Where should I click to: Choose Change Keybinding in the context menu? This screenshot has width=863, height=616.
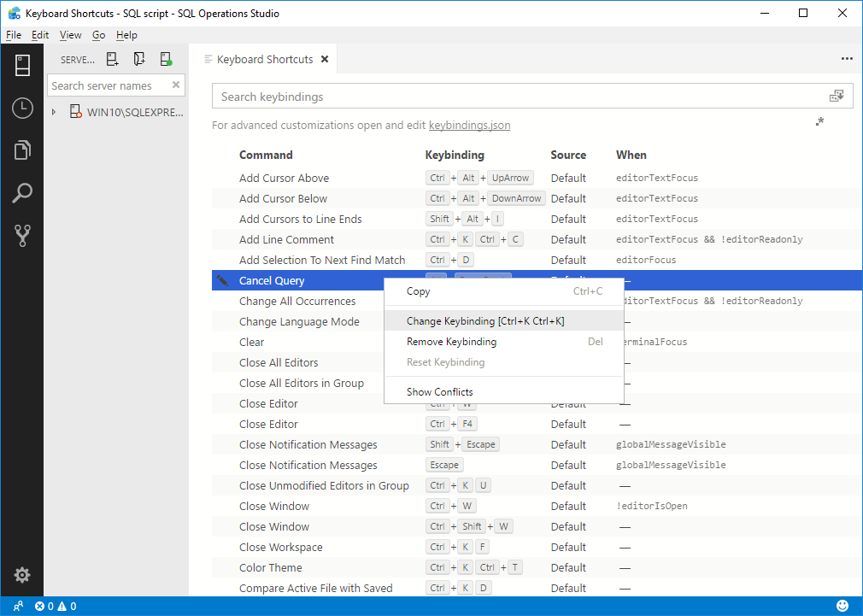pyautogui.click(x=485, y=321)
